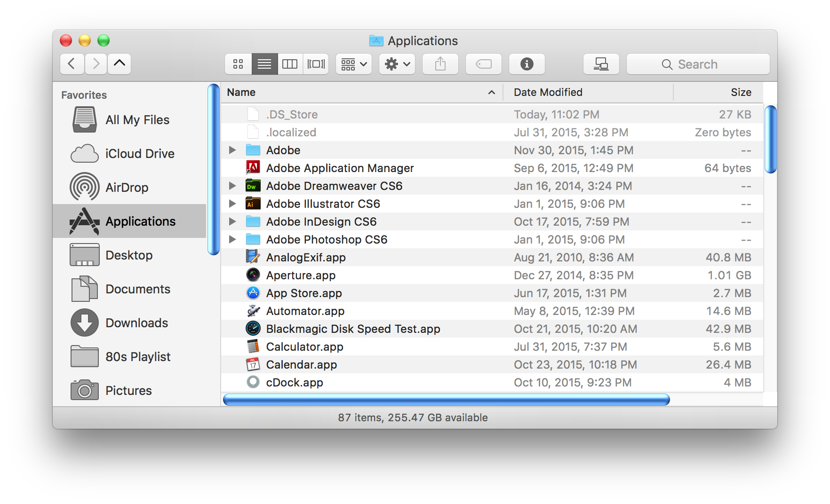Click the App Store.app icon
830x504 pixels.
(x=253, y=292)
